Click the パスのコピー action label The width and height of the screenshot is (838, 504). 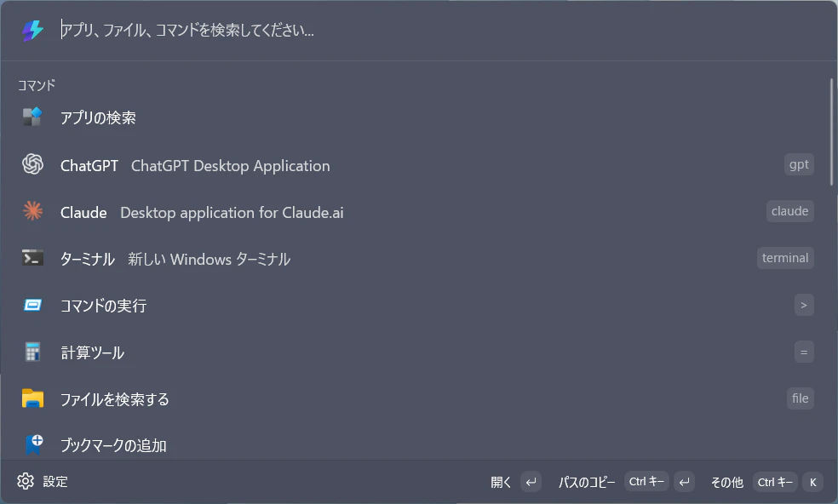586,482
